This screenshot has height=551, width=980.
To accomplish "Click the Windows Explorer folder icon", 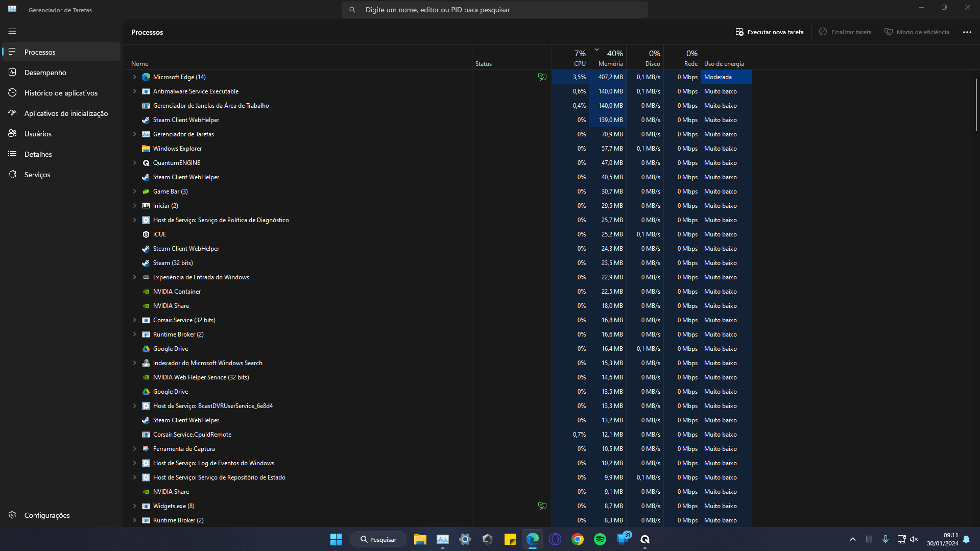I will coord(146,149).
